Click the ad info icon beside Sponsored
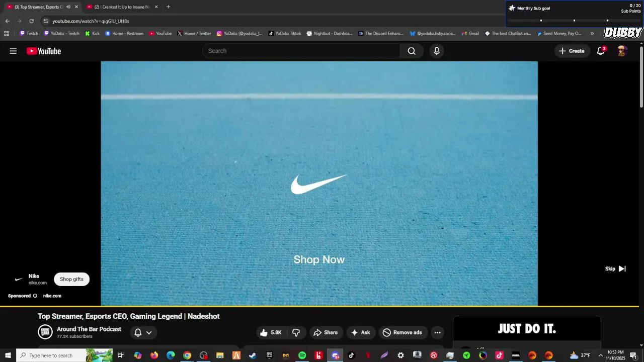The height and width of the screenshot is (362, 644). (x=35, y=296)
